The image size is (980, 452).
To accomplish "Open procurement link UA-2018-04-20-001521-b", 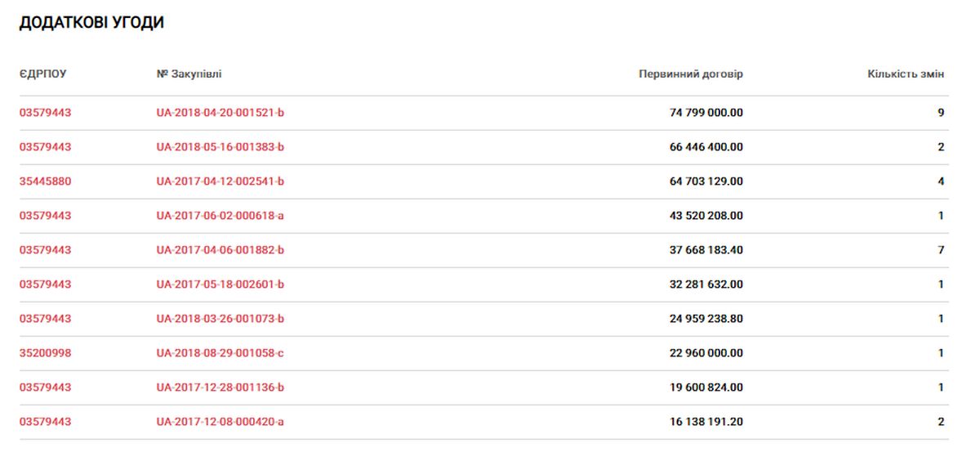I will [220, 113].
